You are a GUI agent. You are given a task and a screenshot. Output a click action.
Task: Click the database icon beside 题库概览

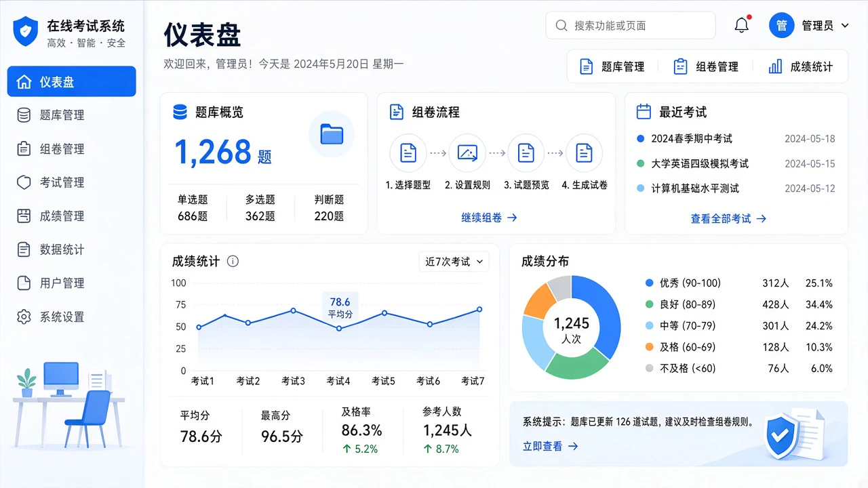coord(180,112)
